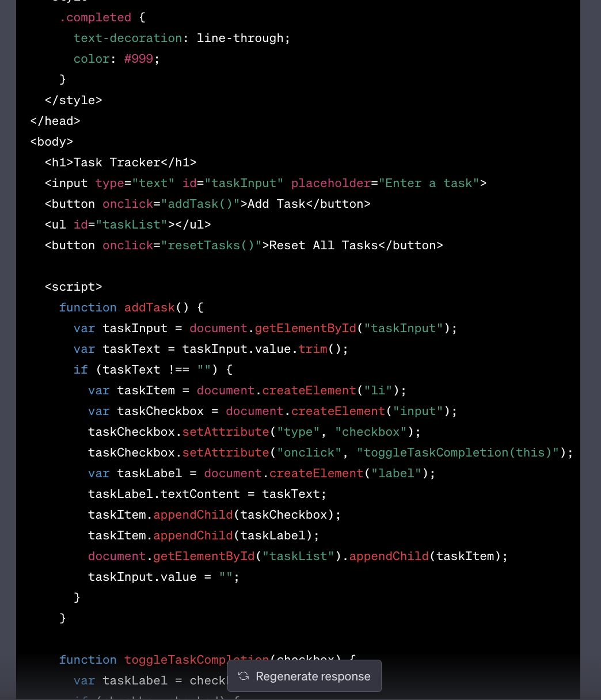Click the 'Task Tracker' heading text in code
601x700 pixels.
coord(117,162)
